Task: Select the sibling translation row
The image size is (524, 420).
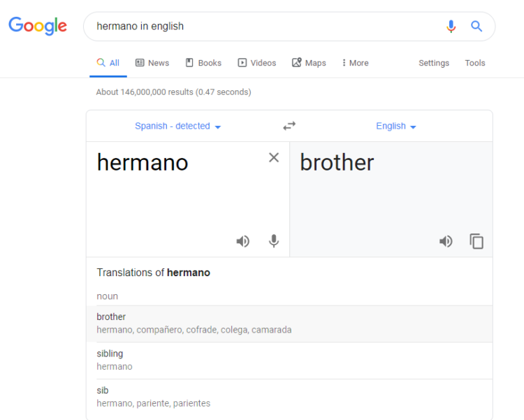Action: click(x=289, y=360)
